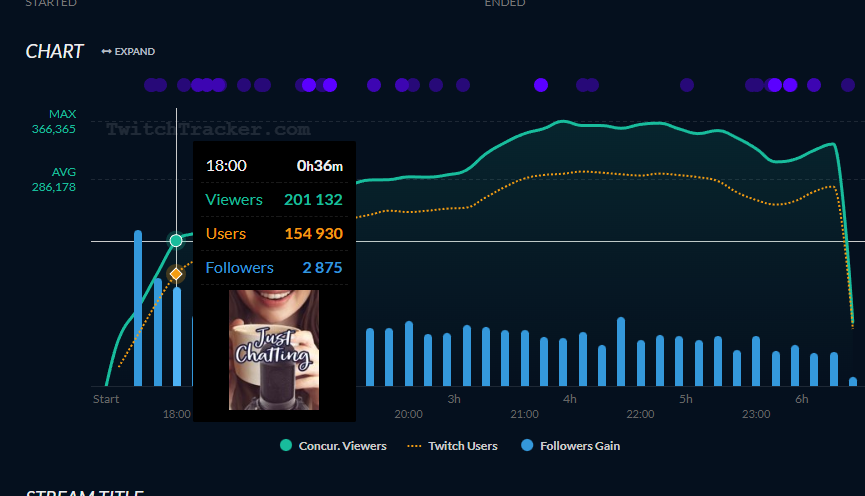Select the orange users diamond marker
The image size is (865, 496).
[176, 274]
